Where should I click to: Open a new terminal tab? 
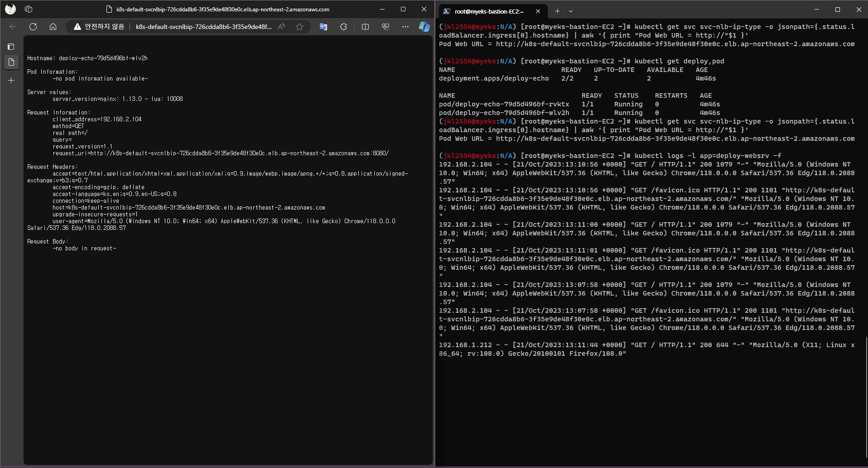(x=557, y=11)
